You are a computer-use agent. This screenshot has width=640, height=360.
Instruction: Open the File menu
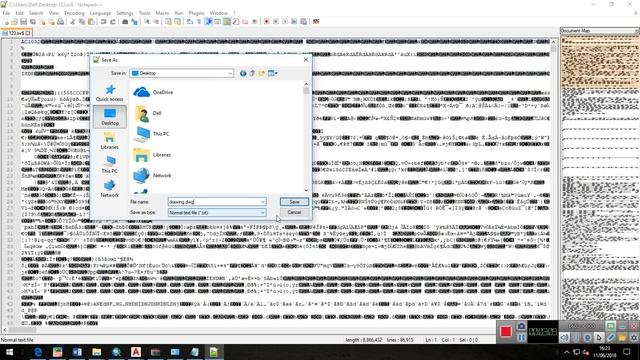6,13
